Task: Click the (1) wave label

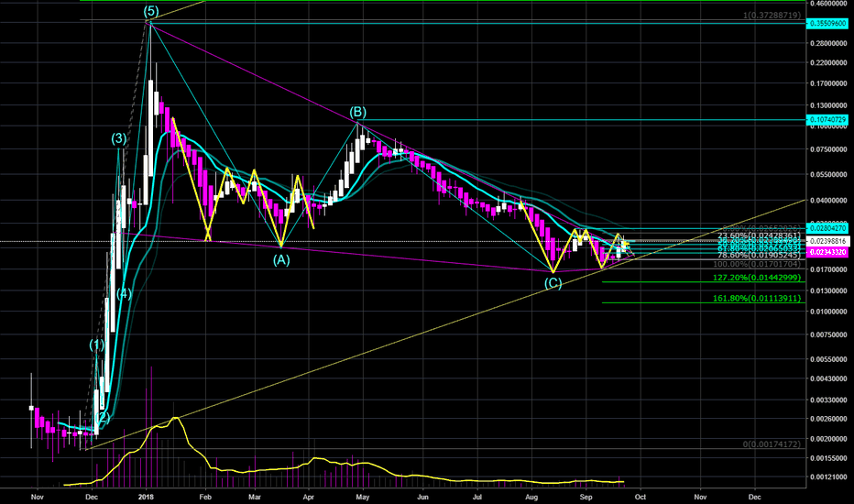Action: point(96,345)
